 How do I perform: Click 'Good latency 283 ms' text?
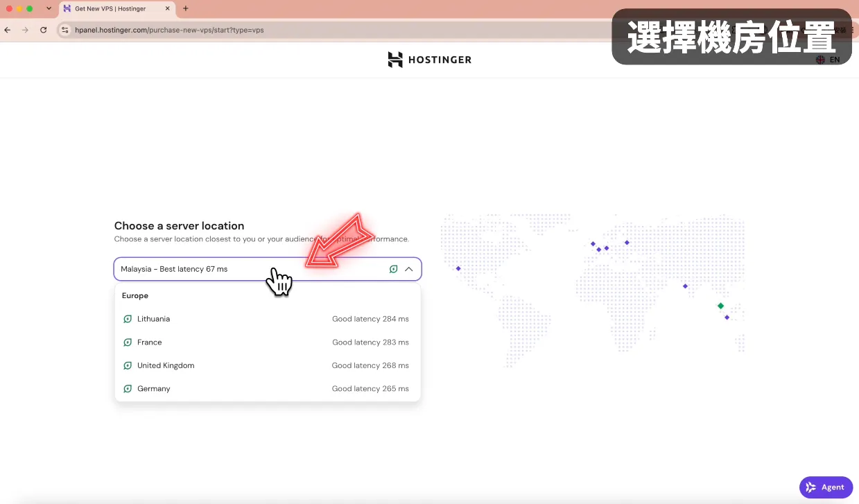point(370,342)
